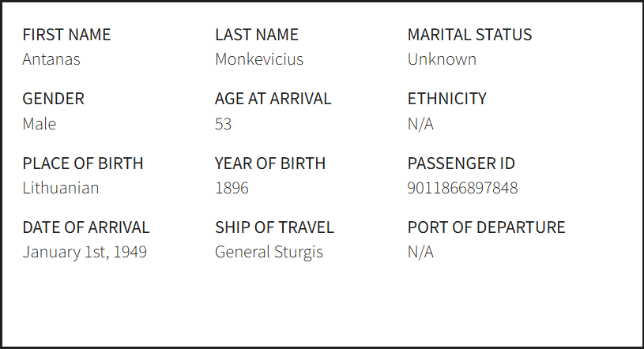Select the ETHNICITY heading
This screenshot has width=644, height=349.
tap(447, 99)
